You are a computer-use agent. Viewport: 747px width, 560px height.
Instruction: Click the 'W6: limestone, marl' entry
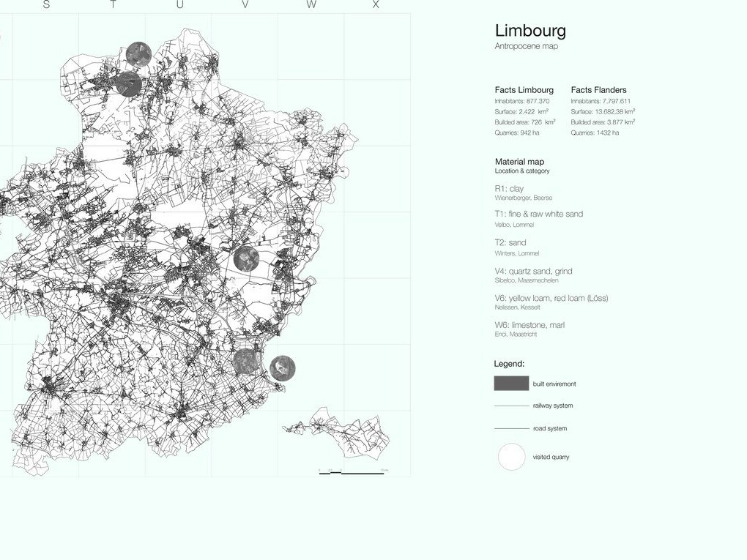tap(529, 325)
